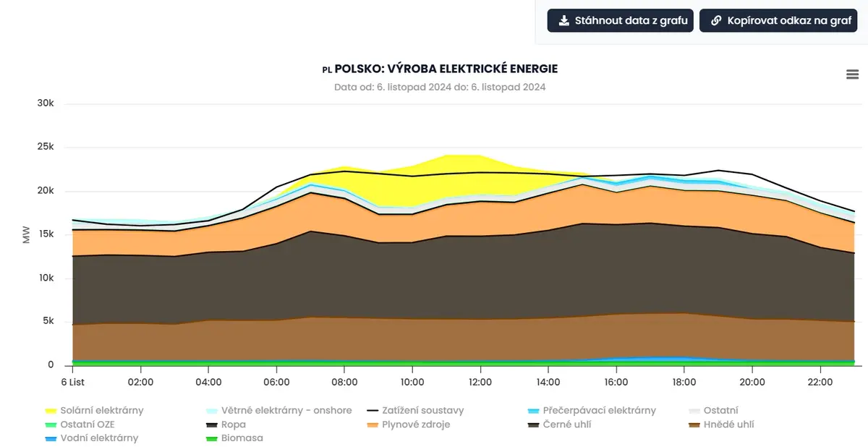
Task: Open the chart hamburger context menu
Action: (852, 74)
